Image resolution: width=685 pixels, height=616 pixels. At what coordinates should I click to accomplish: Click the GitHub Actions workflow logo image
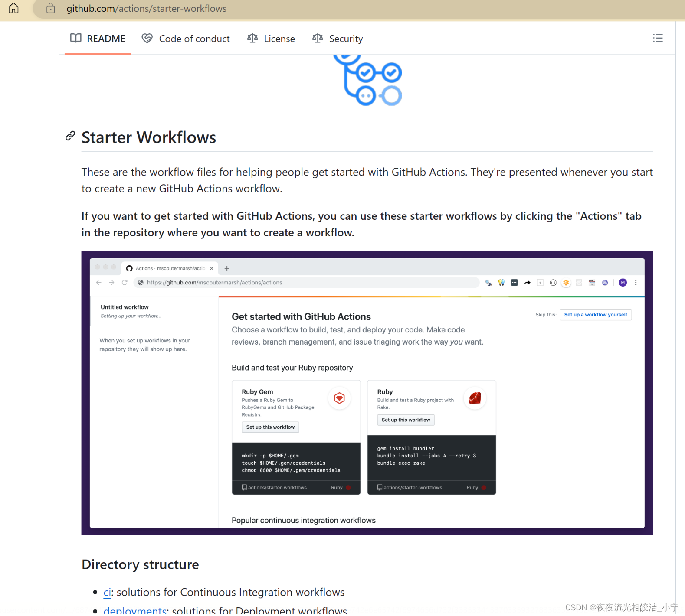pos(367,80)
